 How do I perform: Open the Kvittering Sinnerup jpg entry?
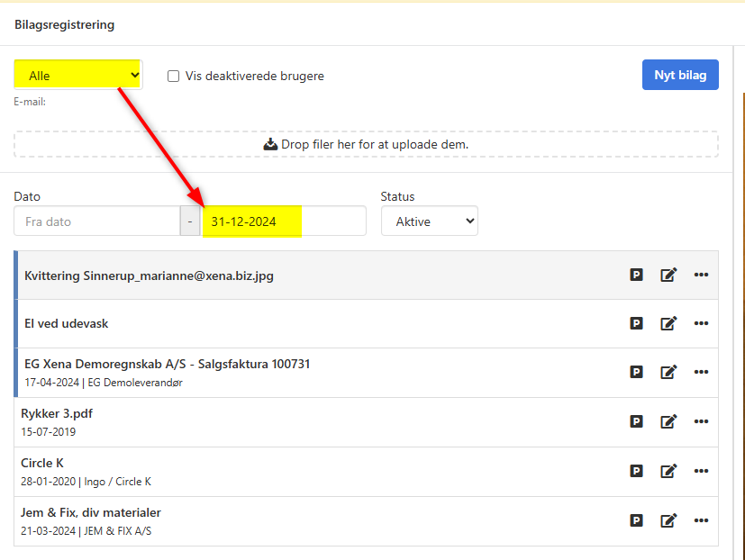[150, 275]
